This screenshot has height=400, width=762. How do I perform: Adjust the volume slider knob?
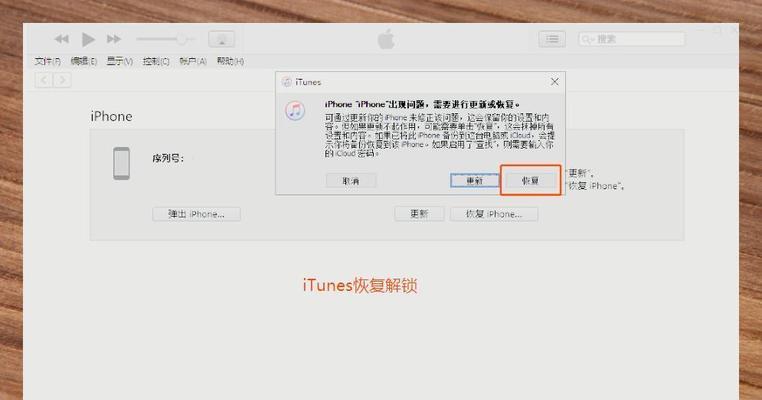coord(182,39)
